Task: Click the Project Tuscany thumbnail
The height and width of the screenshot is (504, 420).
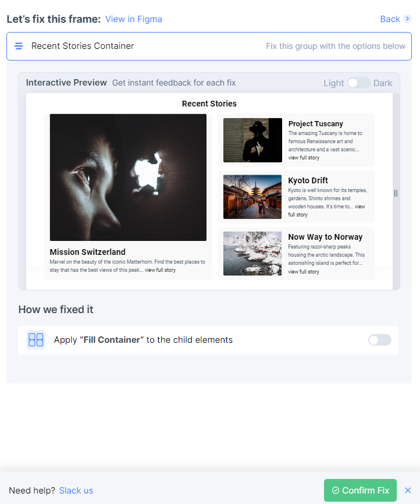Action: [252, 140]
